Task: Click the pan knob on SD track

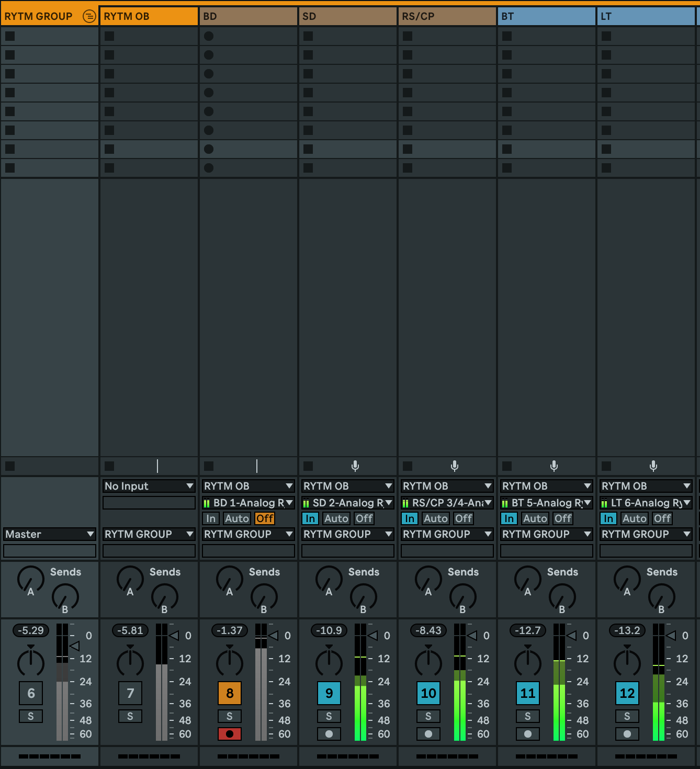Action: click(329, 662)
